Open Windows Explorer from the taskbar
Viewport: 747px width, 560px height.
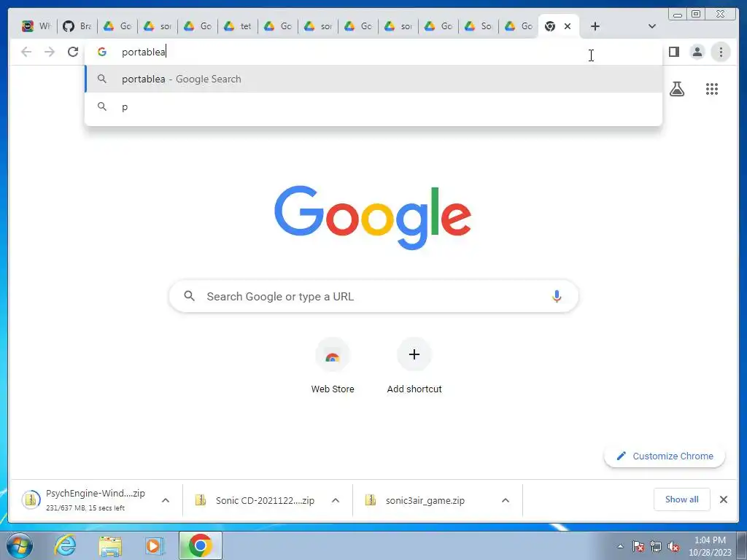[110, 545]
